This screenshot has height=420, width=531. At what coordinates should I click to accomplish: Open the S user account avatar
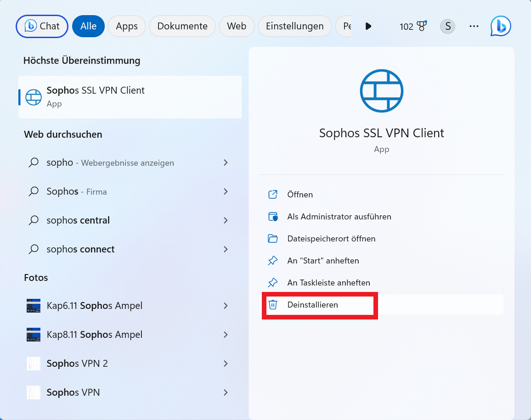pos(448,27)
